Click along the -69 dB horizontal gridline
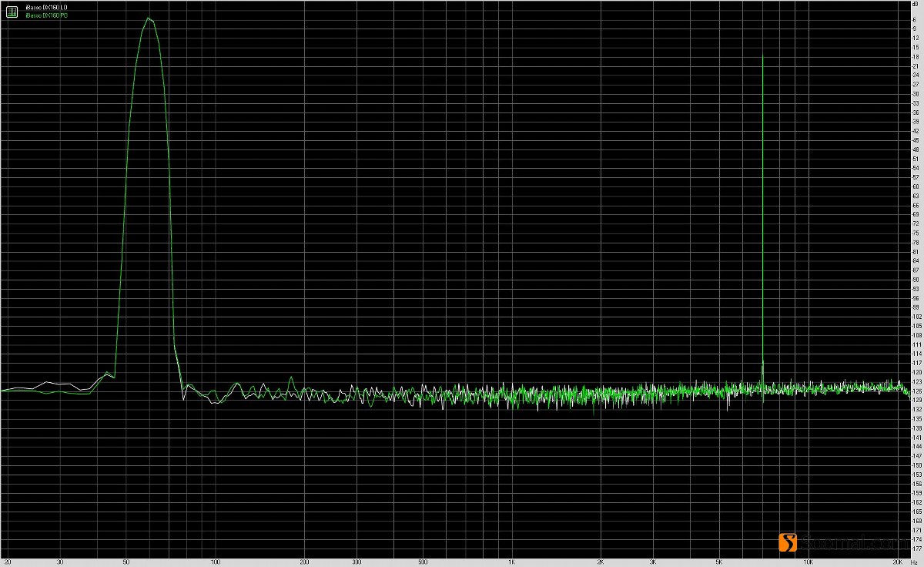 pos(462,216)
